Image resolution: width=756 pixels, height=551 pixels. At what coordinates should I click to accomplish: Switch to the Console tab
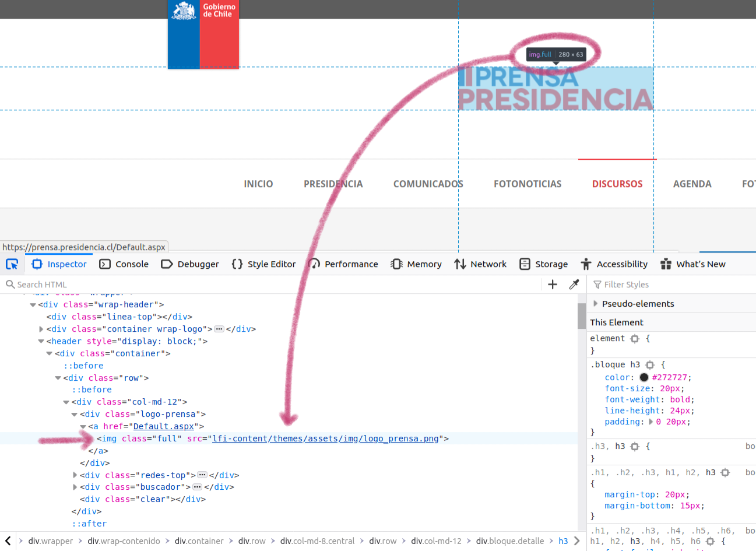(131, 264)
